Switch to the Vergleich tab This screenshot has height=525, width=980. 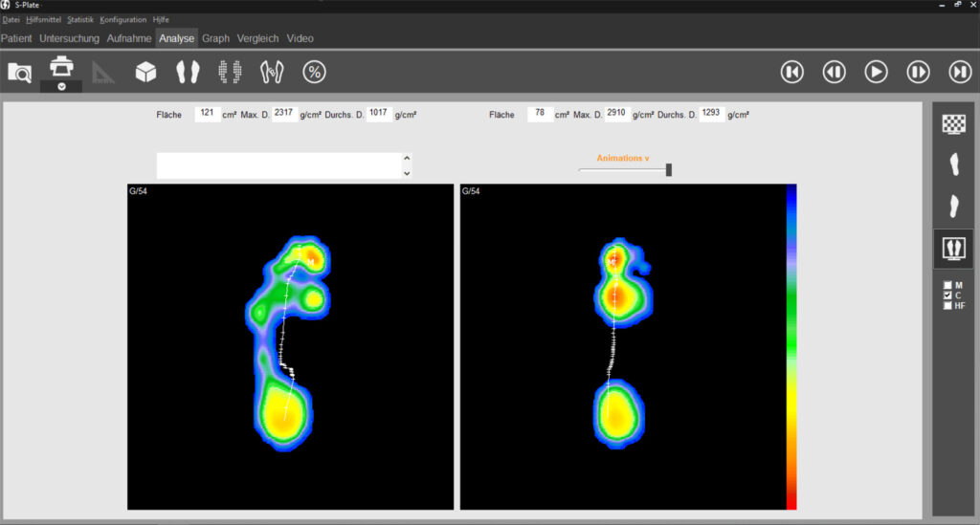tap(258, 39)
